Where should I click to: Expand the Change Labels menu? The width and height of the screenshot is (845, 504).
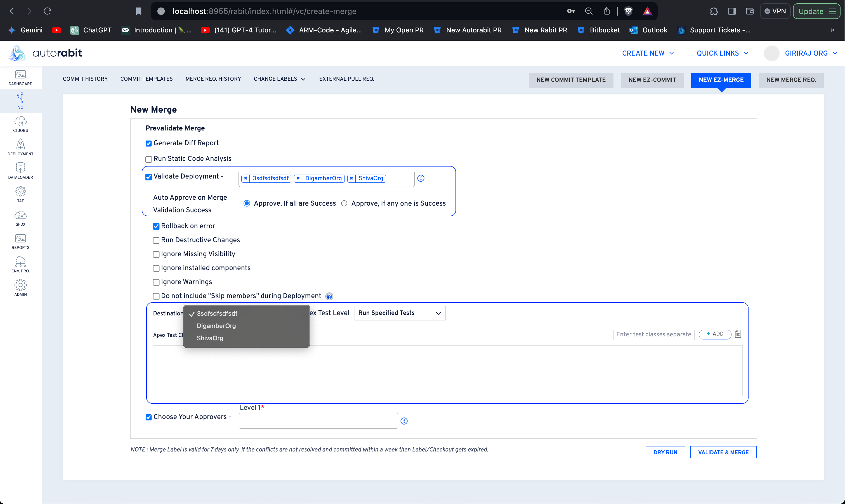(x=279, y=79)
